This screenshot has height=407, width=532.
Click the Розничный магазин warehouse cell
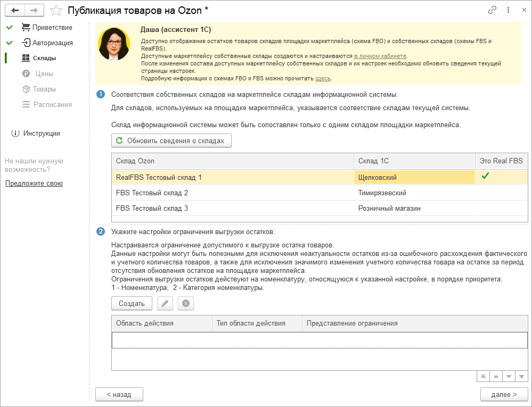click(415, 208)
